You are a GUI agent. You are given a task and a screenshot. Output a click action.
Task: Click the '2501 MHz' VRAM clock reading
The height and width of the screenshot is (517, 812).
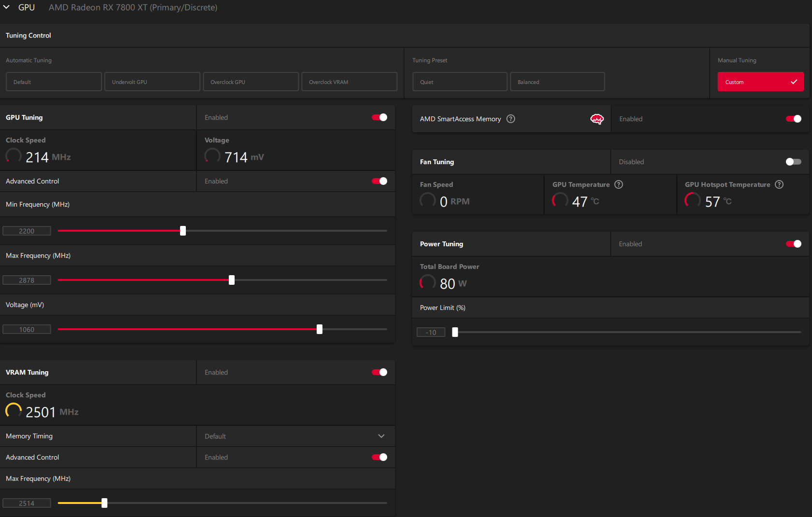point(52,412)
